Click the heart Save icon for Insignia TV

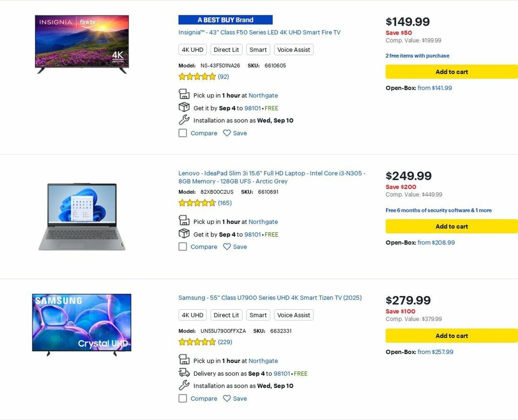pyautogui.click(x=227, y=133)
